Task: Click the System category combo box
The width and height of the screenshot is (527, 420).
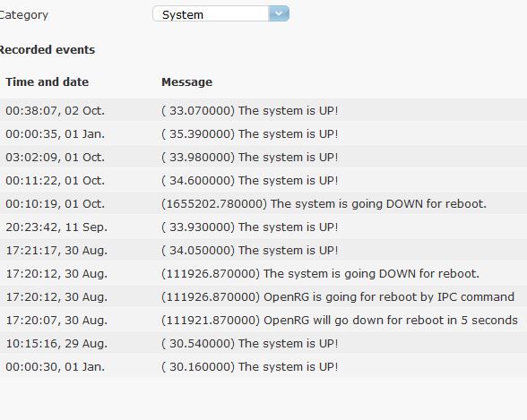Action: 220,13
